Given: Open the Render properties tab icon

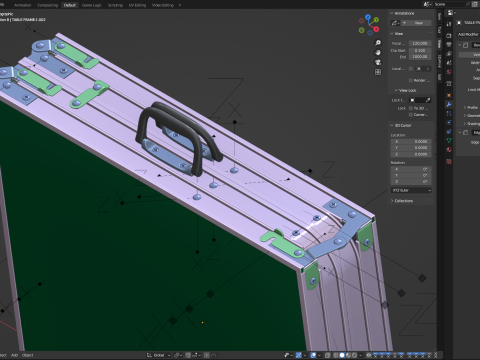Looking at the screenshot, I should coord(449,35).
